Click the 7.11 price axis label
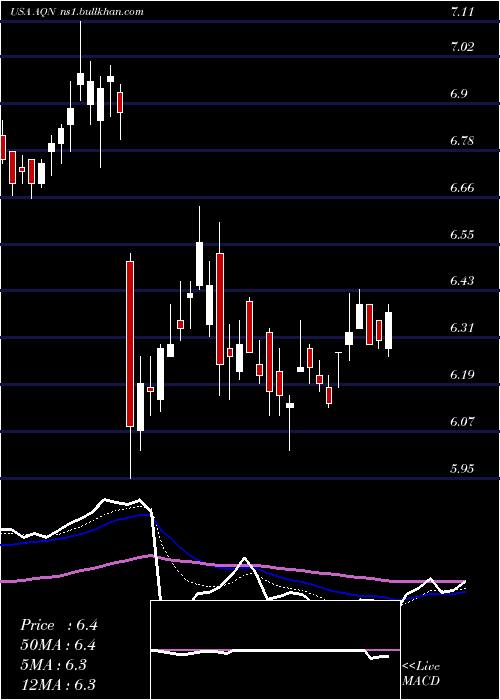500x700 pixels. click(462, 12)
